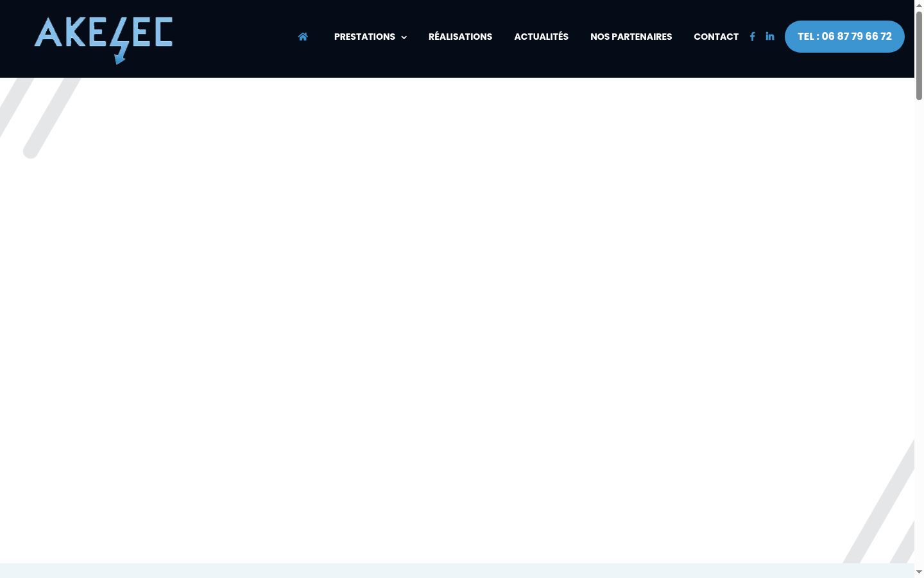Image resolution: width=924 pixels, height=578 pixels.
Task: Call using TEL : 06 87 79 66 72 button
Action: click(844, 37)
